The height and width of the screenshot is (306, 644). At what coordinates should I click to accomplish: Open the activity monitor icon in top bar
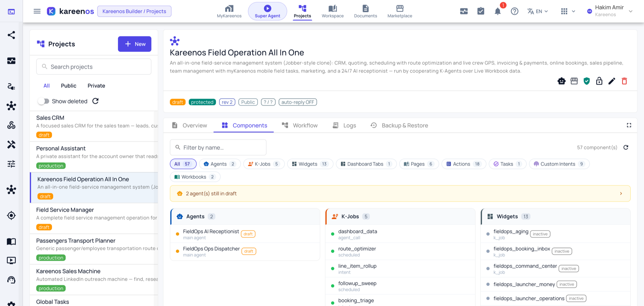point(464,11)
